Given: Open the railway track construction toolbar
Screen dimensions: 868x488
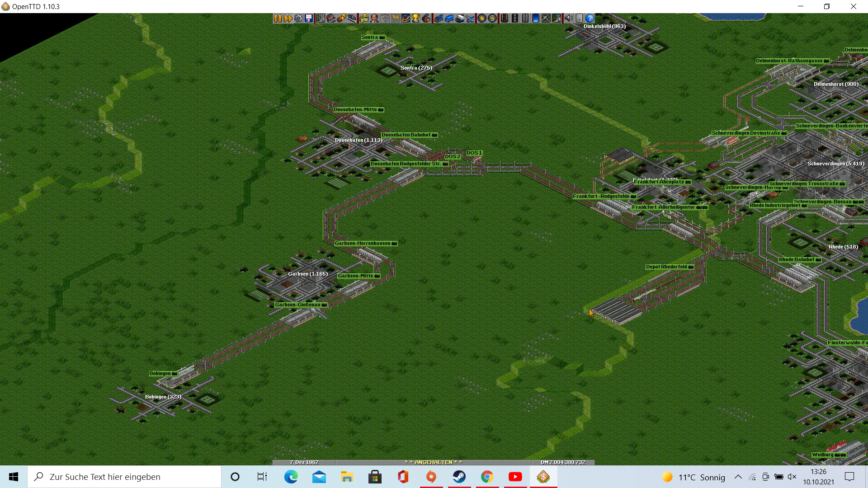Looking at the screenshot, I should [x=504, y=19].
